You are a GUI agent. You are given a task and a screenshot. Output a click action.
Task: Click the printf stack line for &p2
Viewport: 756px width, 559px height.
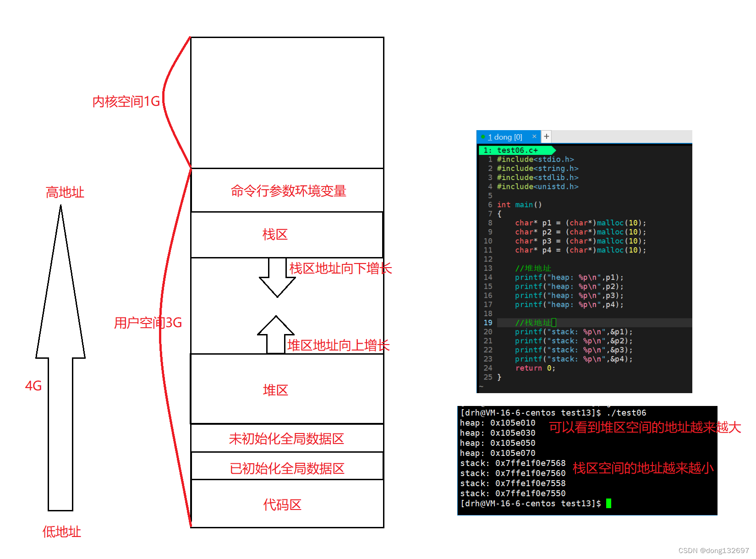[574, 341]
